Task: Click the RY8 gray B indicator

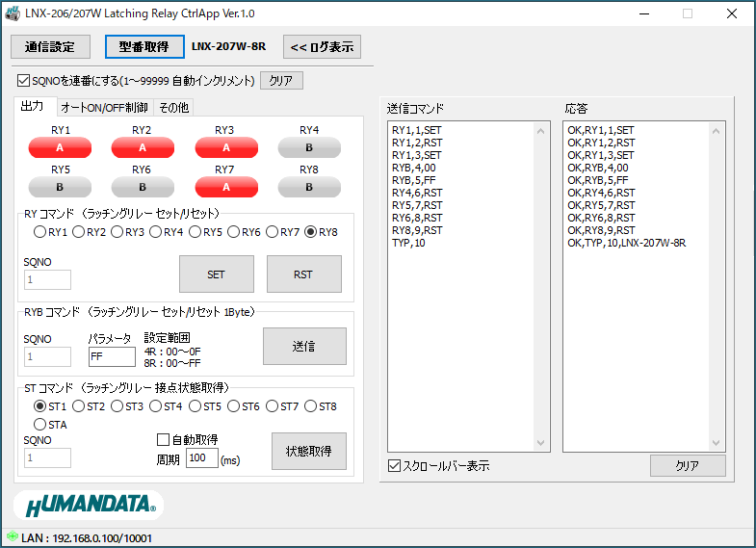Action: tap(309, 187)
